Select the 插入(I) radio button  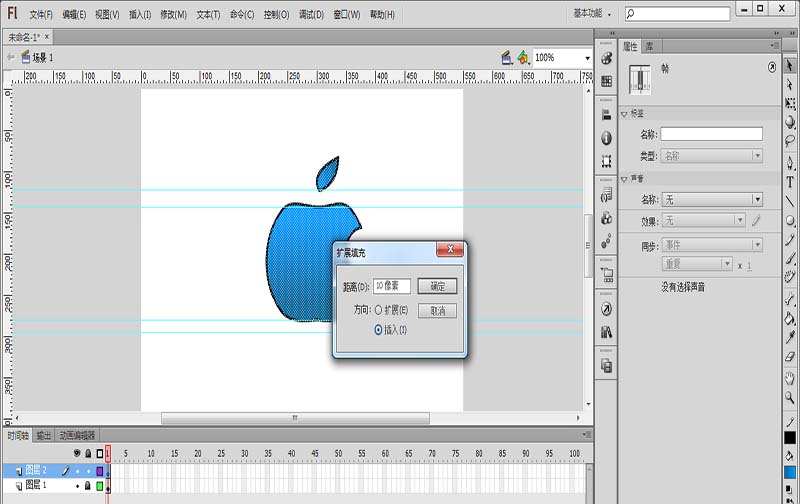click(378, 330)
